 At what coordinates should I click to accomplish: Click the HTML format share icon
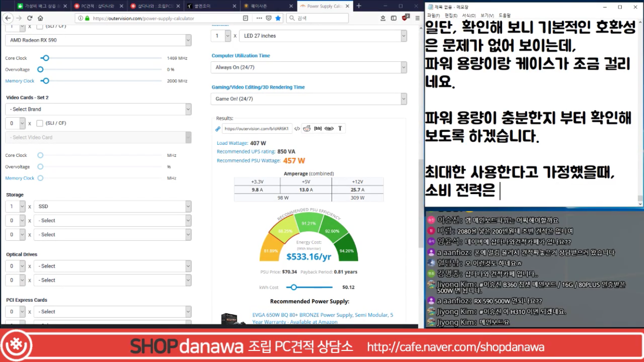pos(329,128)
